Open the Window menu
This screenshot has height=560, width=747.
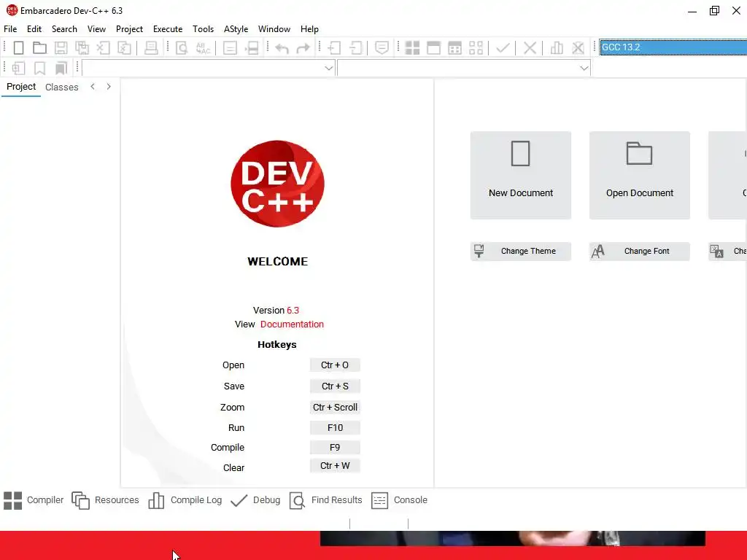click(x=274, y=29)
